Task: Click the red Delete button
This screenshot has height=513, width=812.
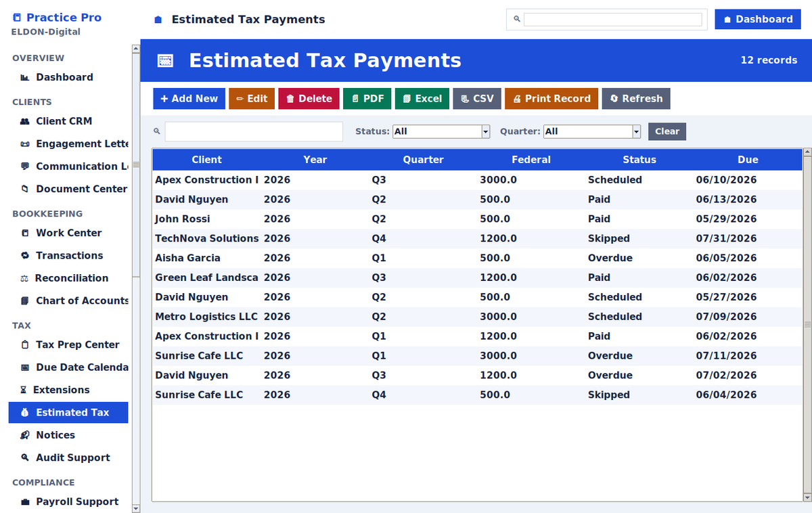Action: 309,98
